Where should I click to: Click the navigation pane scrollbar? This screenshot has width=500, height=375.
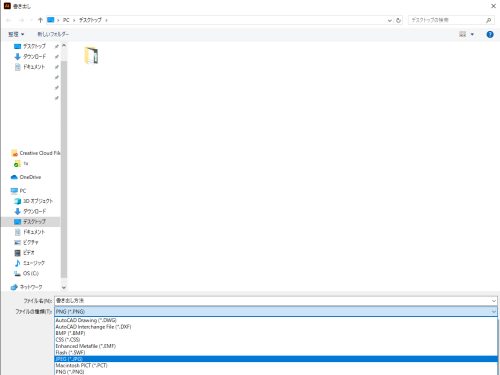pos(64,166)
